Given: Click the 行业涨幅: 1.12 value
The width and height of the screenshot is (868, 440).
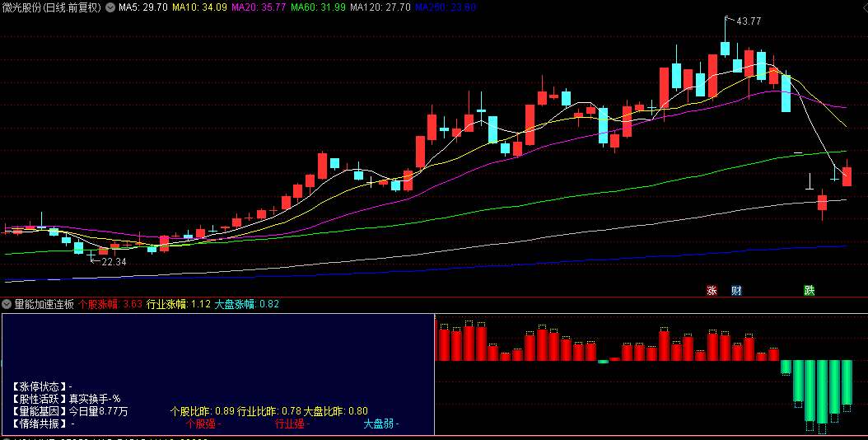Looking at the screenshot, I should tap(178, 304).
